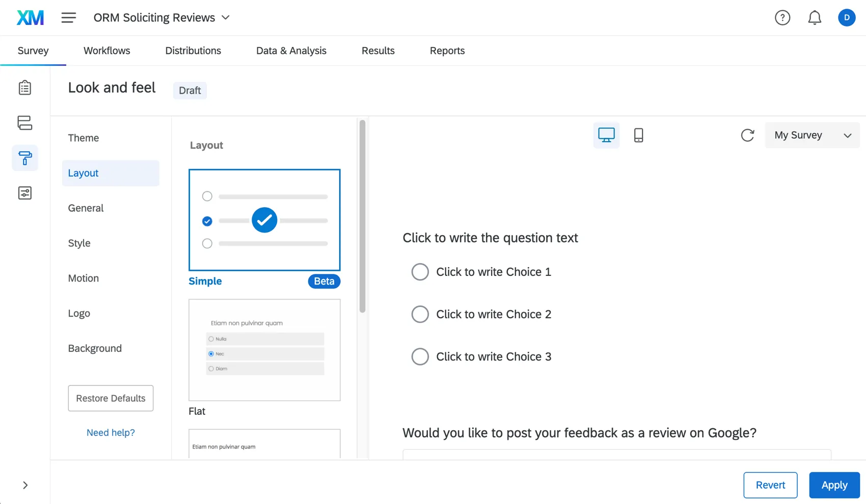Open the survey flow icon
866x504 pixels.
(x=25, y=123)
